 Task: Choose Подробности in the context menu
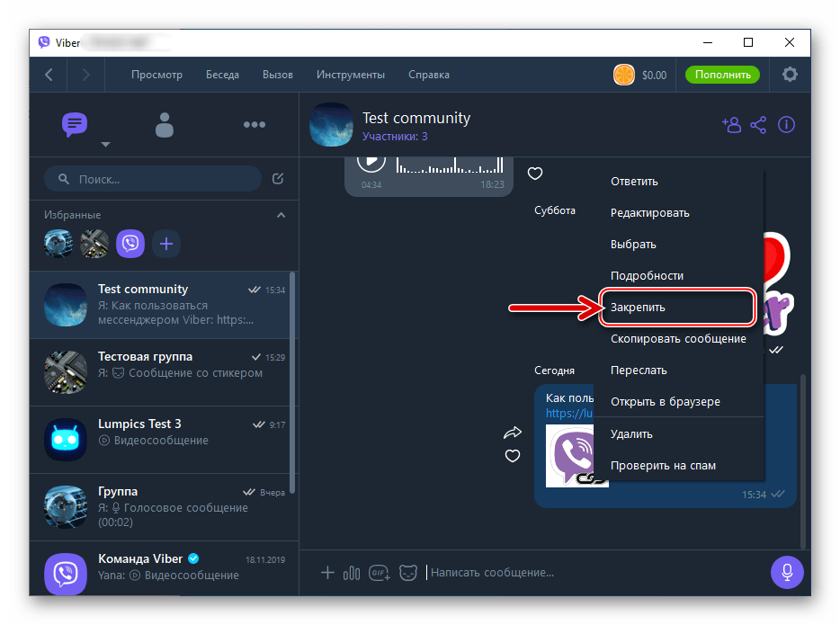coord(678,276)
